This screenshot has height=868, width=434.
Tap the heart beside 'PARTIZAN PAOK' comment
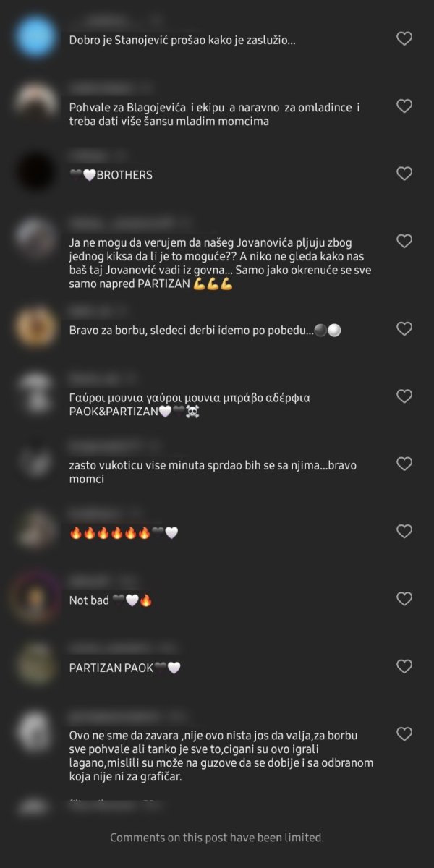[x=404, y=666]
